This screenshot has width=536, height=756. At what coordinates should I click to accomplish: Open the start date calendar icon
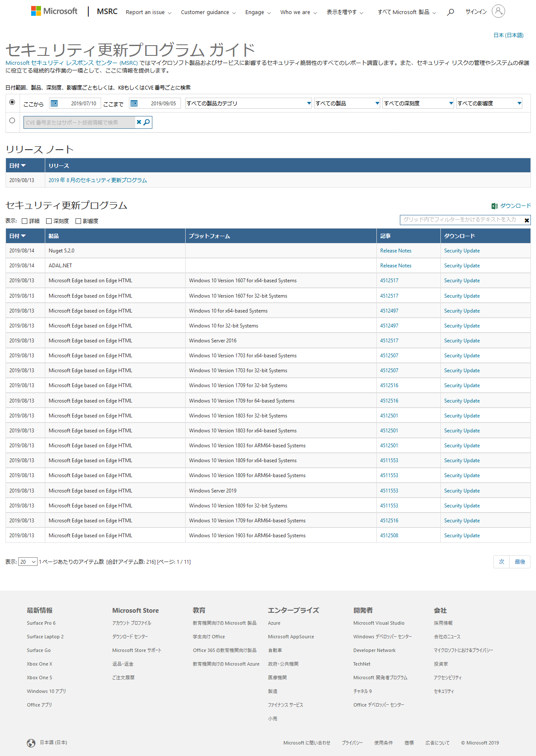pos(54,103)
